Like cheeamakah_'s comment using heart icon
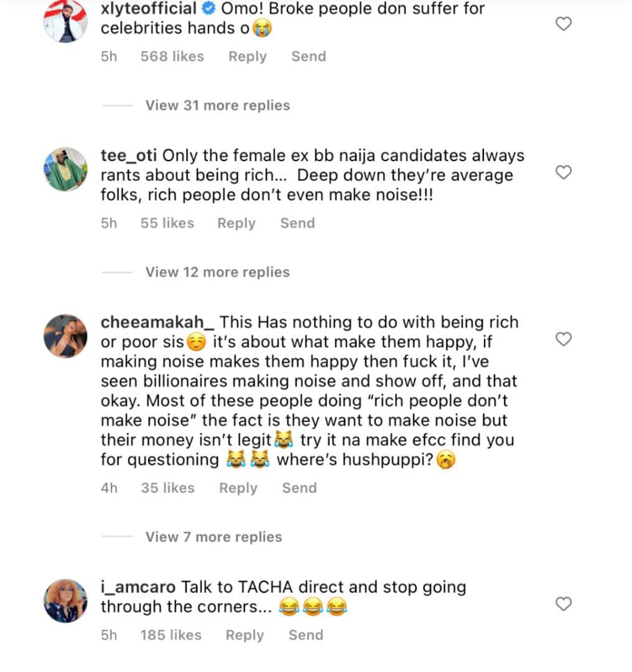 [563, 339]
